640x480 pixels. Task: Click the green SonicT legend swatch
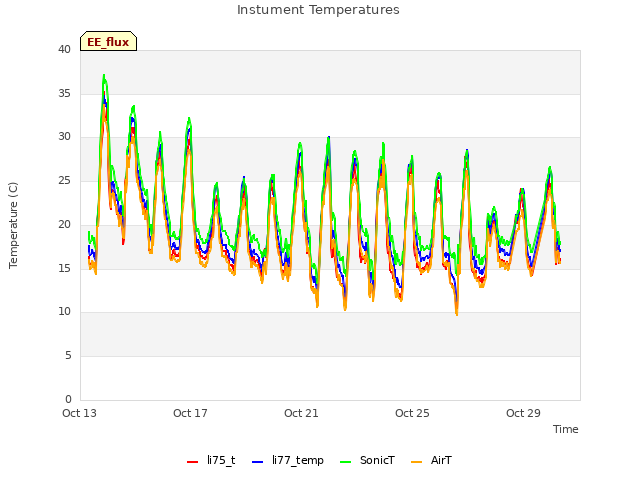[x=345, y=462]
